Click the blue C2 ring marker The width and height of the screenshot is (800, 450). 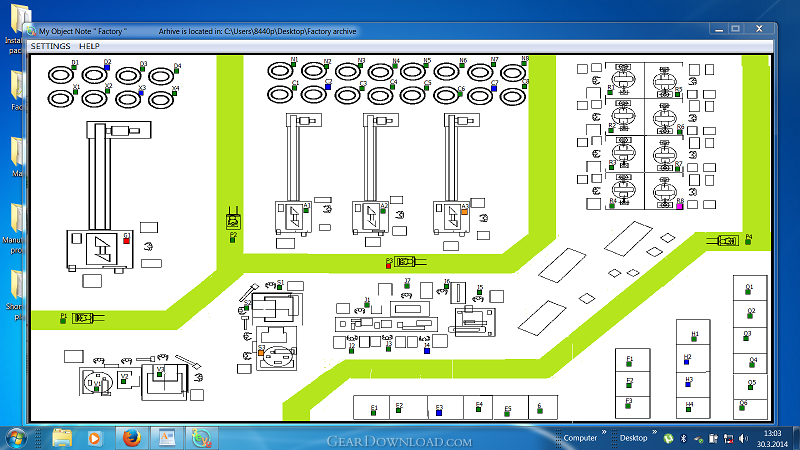pos(328,88)
